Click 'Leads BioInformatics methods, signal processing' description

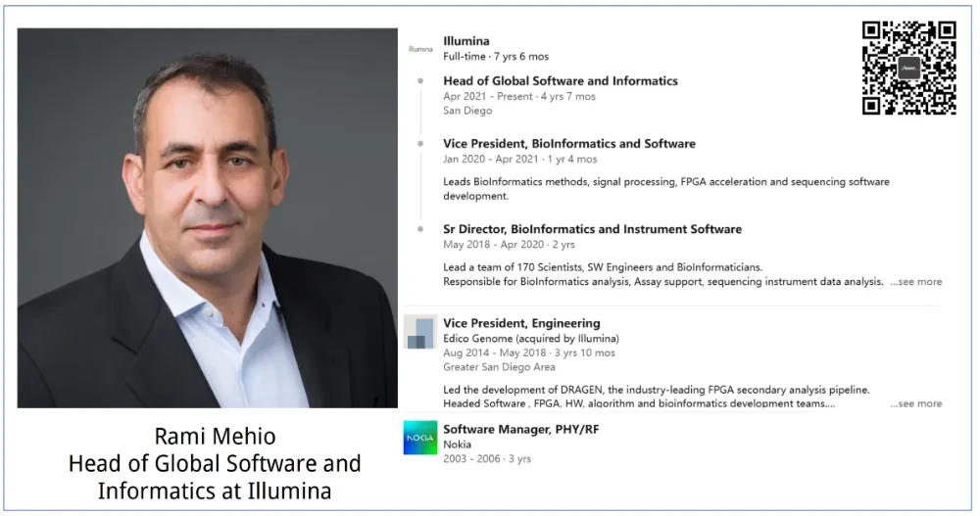666,189
